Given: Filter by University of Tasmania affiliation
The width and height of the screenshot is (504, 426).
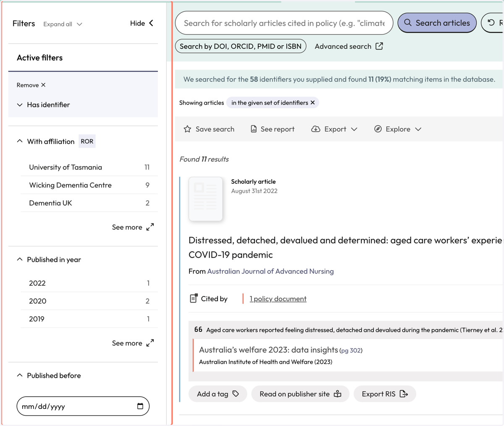Looking at the screenshot, I should tap(89, 167).
